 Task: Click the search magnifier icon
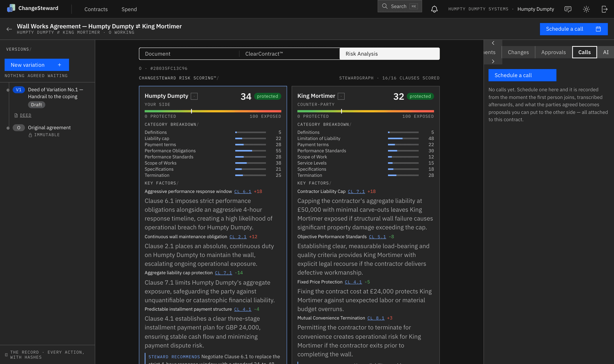tap(385, 6)
